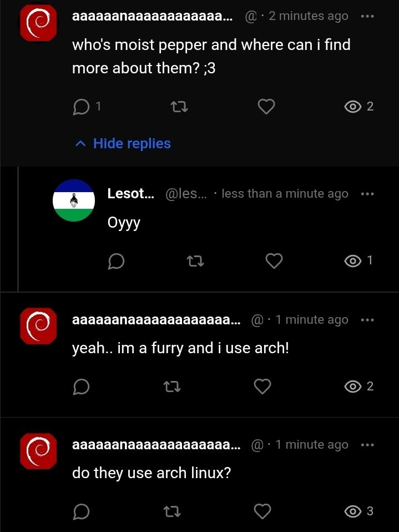Collapse thread with Hide replies
Screen dimensions: 399x532
coord(123,143)
